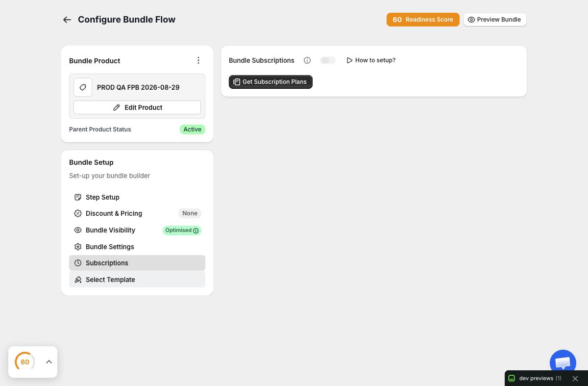This screenshot has height=386, width=588.
Task: Expand the readiness score widget chevron
Action: pyautogui.click(x=49, y=362)
